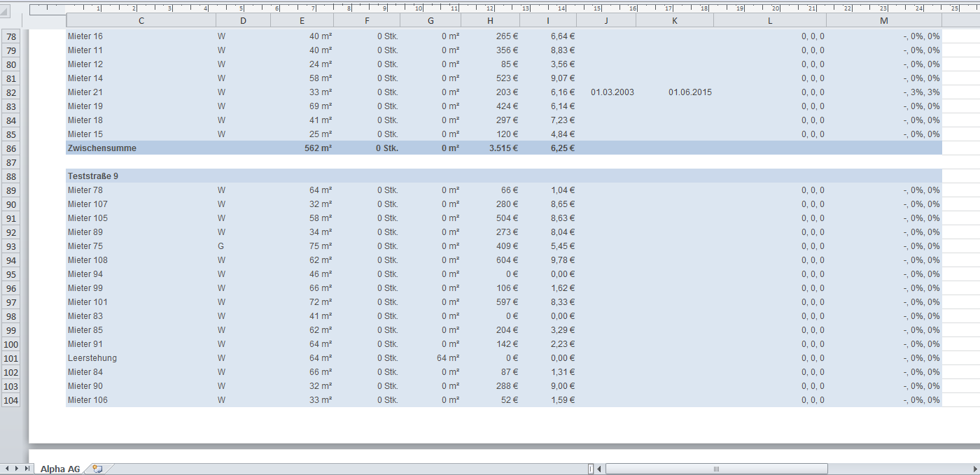Image resolution: width=980 pixels, height=475 pixels.
Task: Select row 87 header
Action: 10,162
